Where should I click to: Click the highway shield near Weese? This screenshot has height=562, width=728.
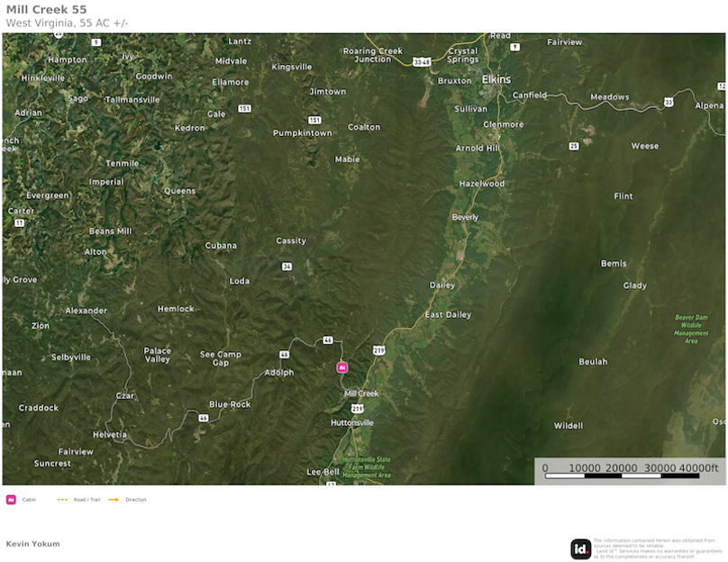(x=574, y=146)
